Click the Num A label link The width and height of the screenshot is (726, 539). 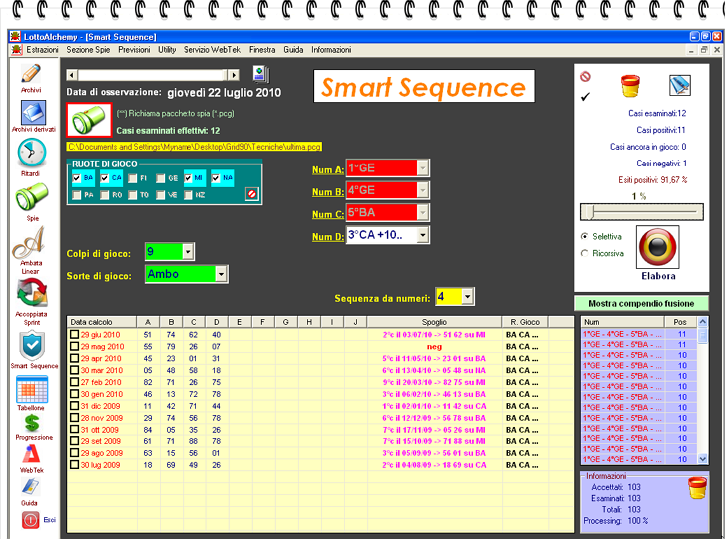328,169
